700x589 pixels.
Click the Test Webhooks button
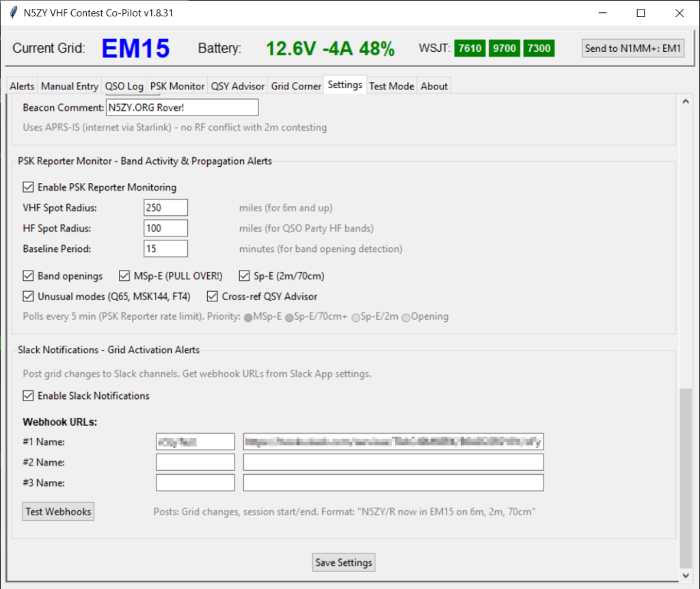(x=58, y=511)
